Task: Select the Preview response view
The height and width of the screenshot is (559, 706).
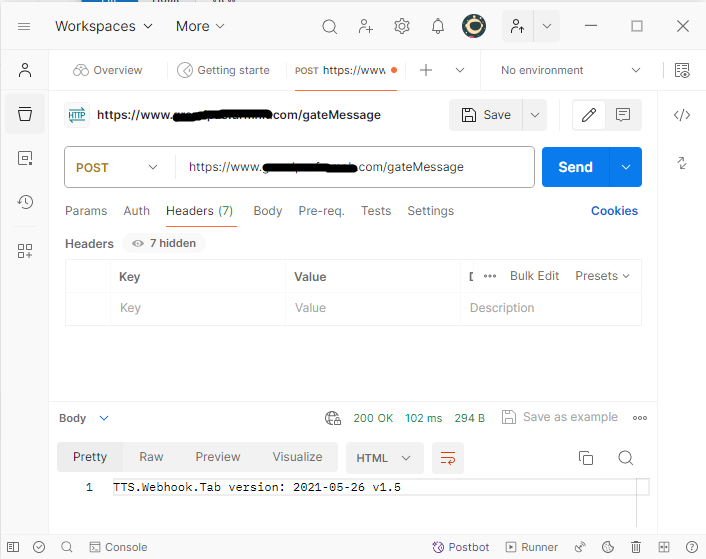Action: (217, 457)
